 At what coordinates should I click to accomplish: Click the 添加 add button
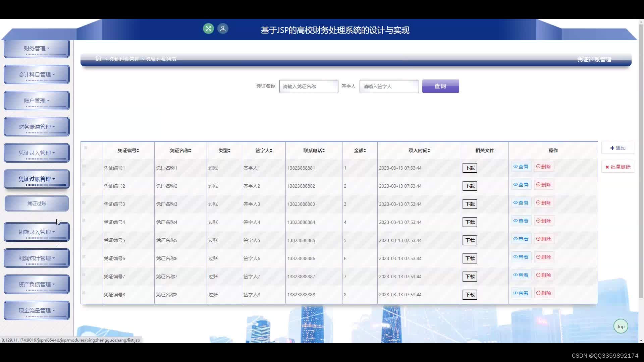point(618,148)
